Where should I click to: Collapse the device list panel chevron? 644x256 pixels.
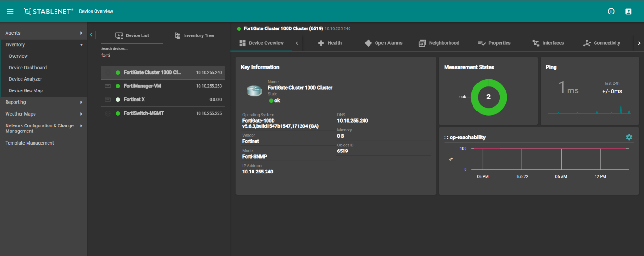[91, 35]
